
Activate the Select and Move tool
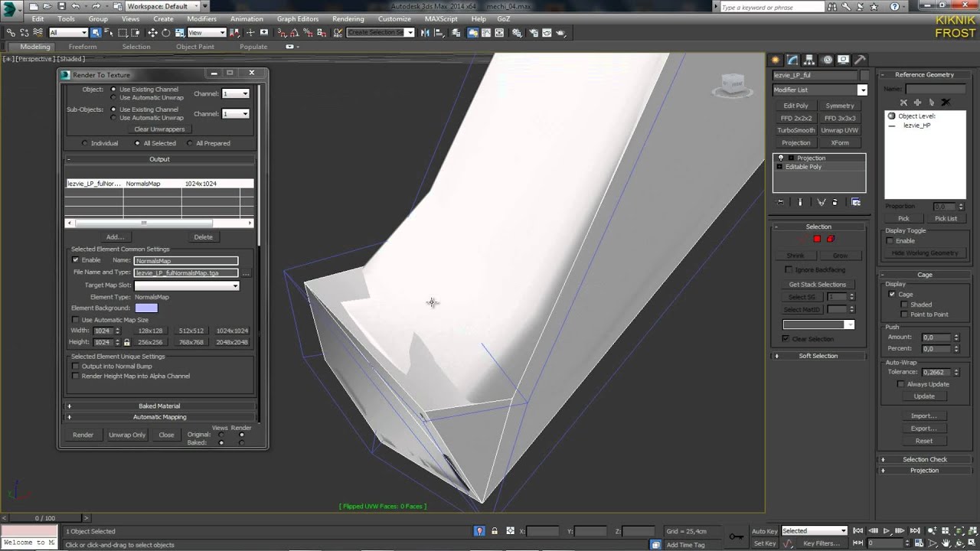[x=152, y=33]
